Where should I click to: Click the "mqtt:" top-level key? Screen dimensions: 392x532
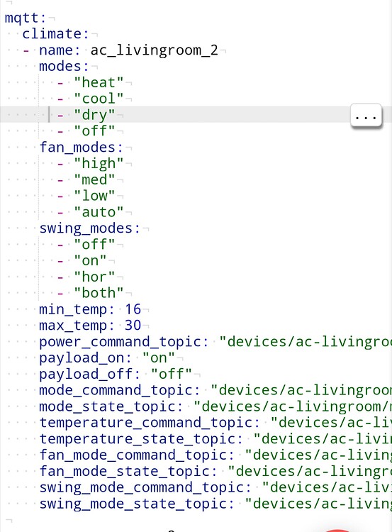(x=26, y=18)
